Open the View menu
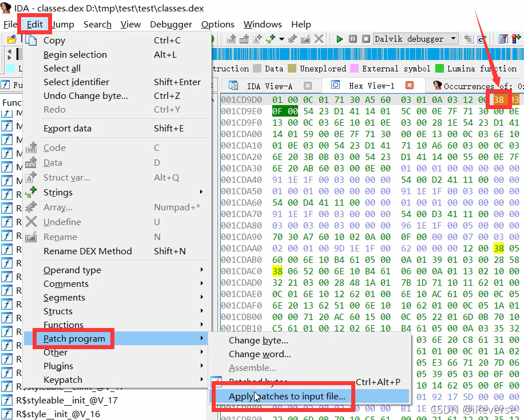 point(130,25)
